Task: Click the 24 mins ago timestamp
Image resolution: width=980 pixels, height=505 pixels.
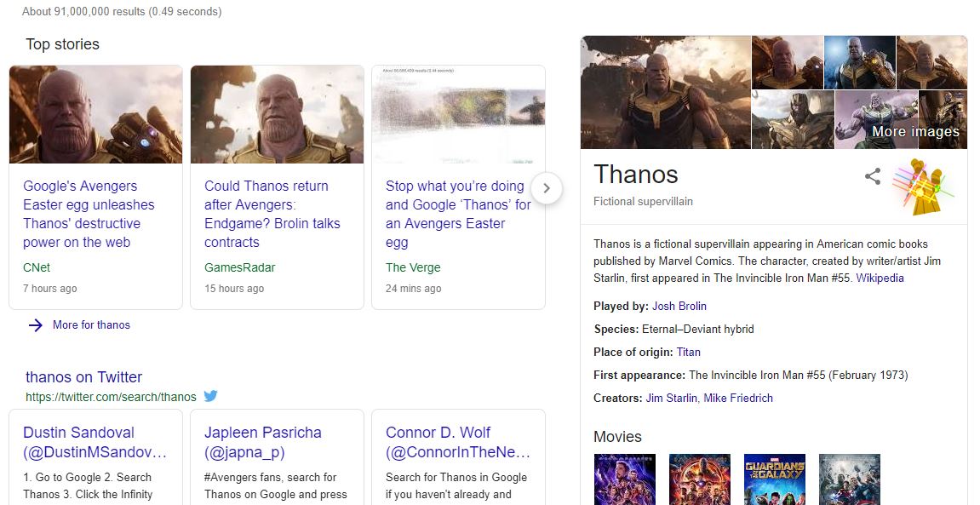Action: coord(413,289)
